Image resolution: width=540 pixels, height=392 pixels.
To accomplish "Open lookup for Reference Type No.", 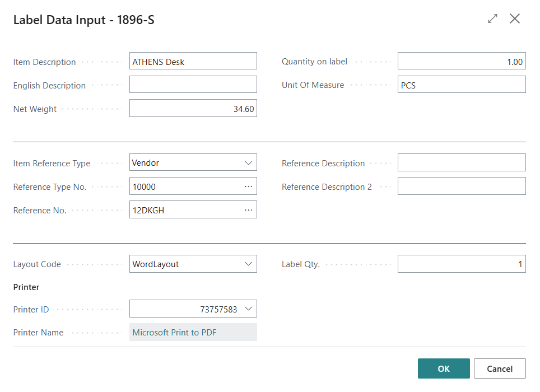I will click(248, 186).
